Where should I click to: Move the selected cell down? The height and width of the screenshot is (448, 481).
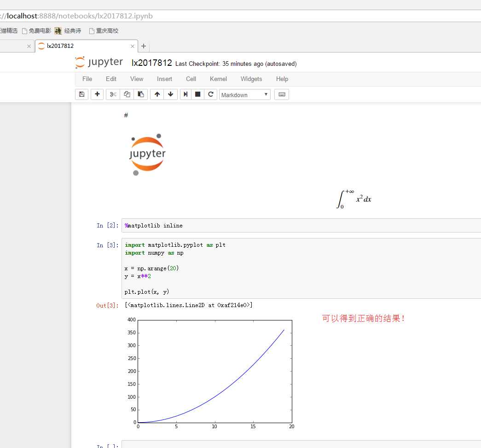[171, 94]
